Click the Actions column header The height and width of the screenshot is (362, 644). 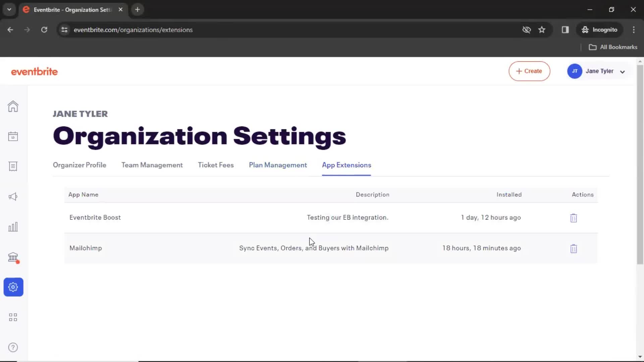[x=583, y=195]
